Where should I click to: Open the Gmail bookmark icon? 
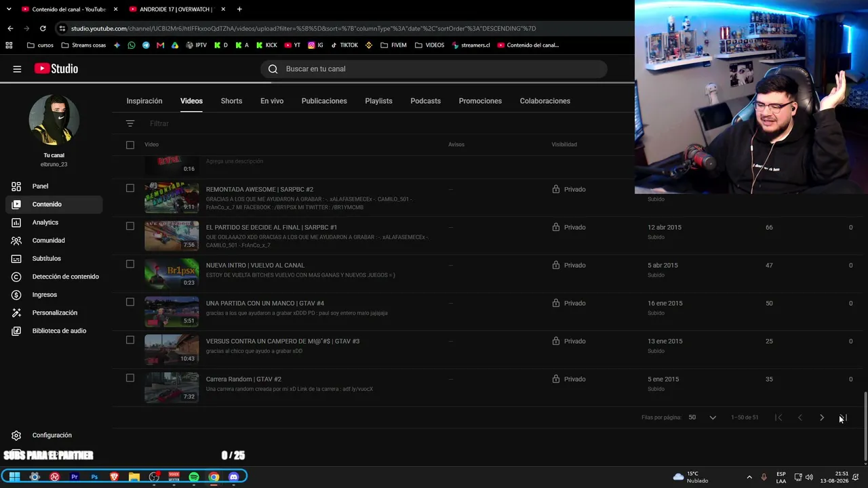click(160, 45)
